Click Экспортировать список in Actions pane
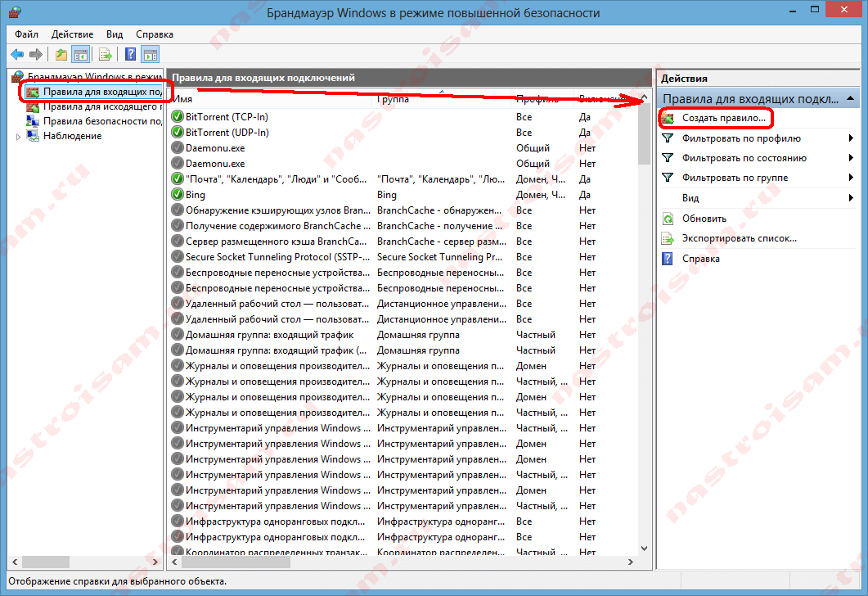Screen dimensions: 868x596 [739, 238]
